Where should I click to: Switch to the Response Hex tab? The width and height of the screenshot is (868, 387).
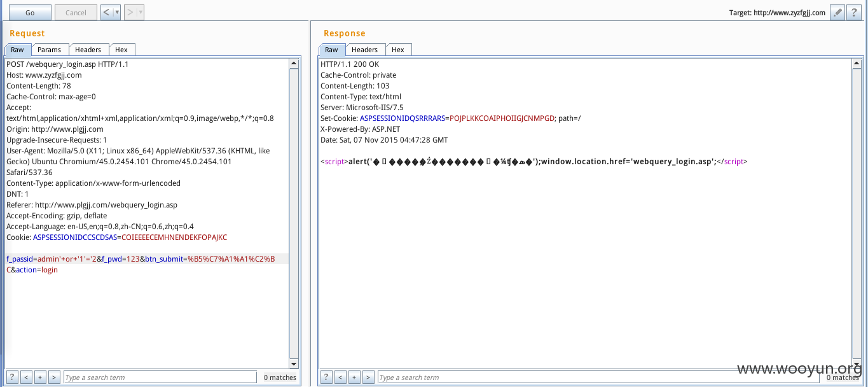[398, 50]
